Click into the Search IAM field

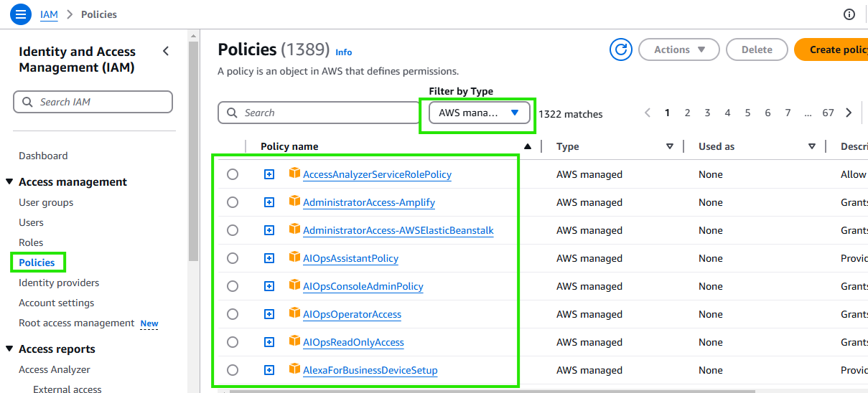(93, 102)
